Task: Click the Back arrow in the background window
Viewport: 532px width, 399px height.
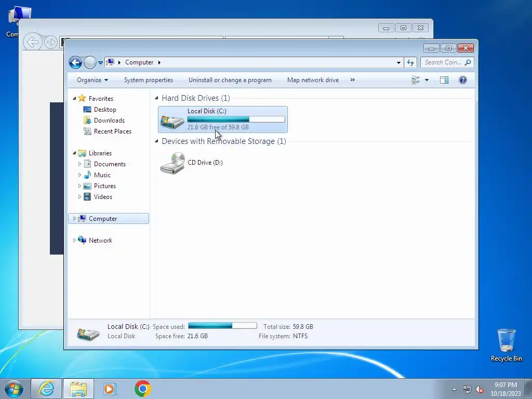Action: coord(33,42)
